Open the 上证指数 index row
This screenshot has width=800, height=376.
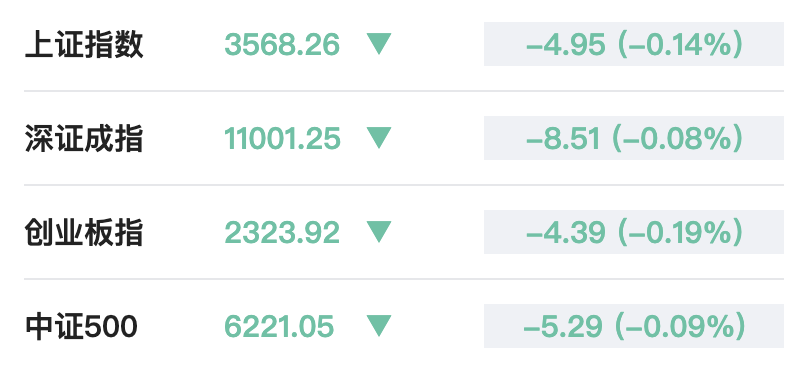point(404,44)
